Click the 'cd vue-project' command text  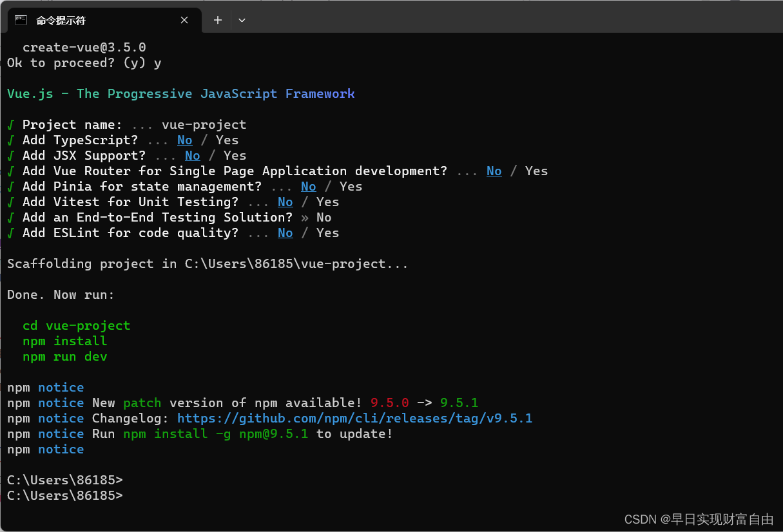click(77, 325)
